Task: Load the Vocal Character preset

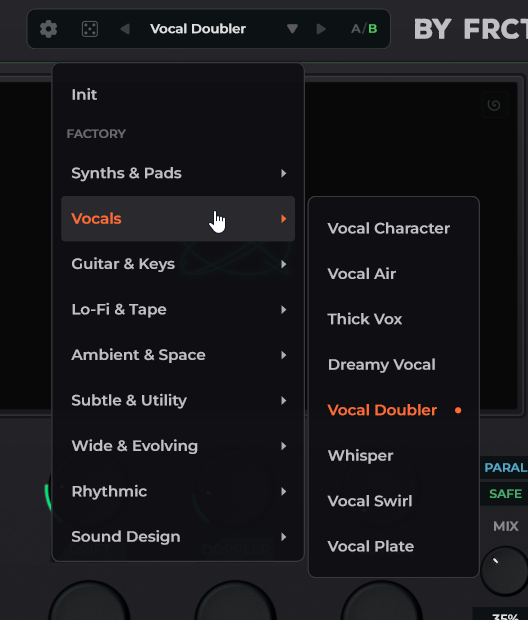Action: [394, 229]
